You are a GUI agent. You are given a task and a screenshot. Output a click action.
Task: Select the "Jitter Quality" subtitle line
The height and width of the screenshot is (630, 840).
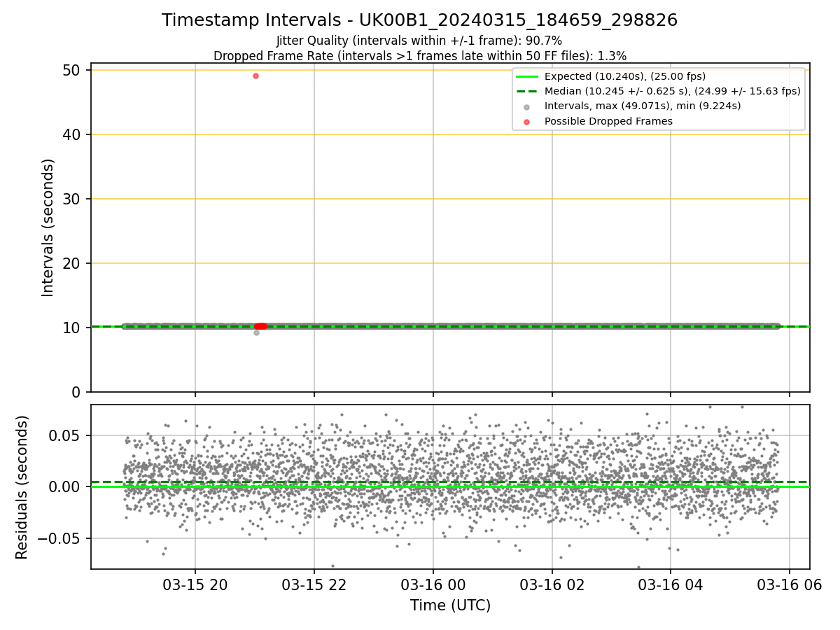pos(419,41)
